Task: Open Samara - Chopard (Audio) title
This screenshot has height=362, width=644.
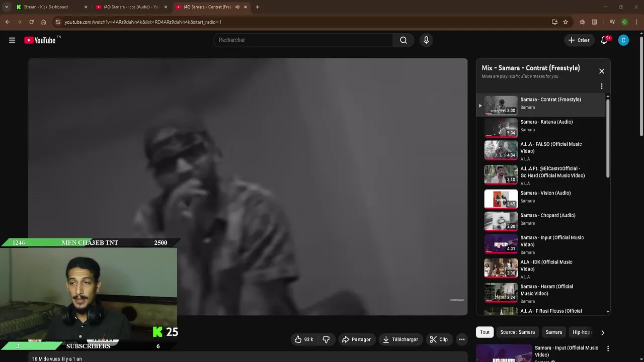Action: point(548,215)
